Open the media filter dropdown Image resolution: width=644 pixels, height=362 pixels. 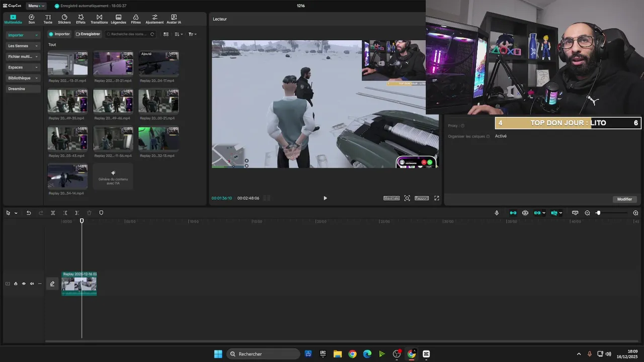click(192, 34)
